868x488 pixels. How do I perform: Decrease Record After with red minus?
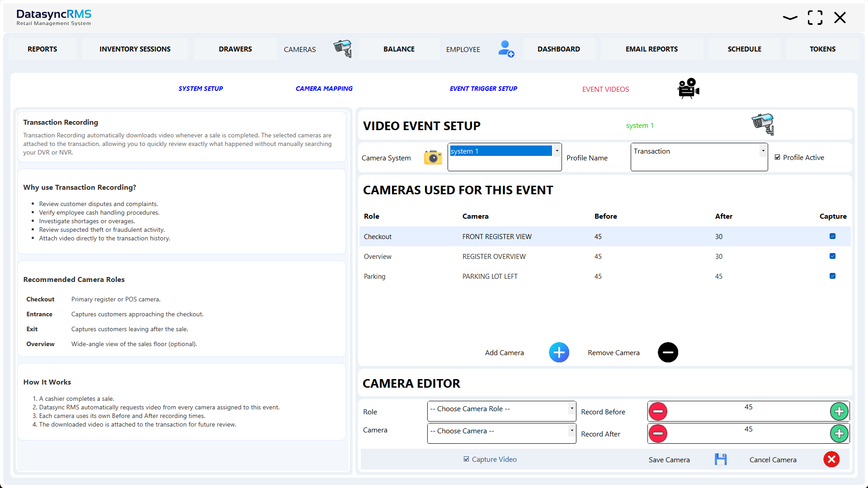tap(658, 433)
